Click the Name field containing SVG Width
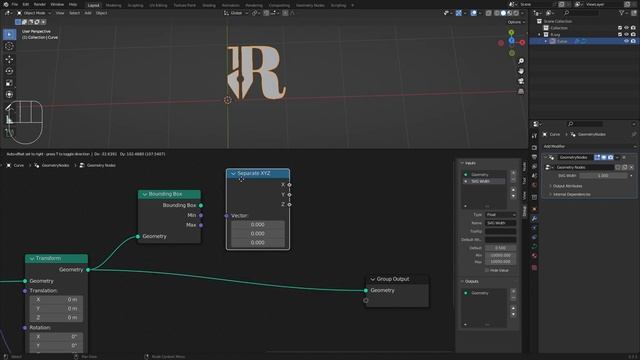 tap(500, 223)
